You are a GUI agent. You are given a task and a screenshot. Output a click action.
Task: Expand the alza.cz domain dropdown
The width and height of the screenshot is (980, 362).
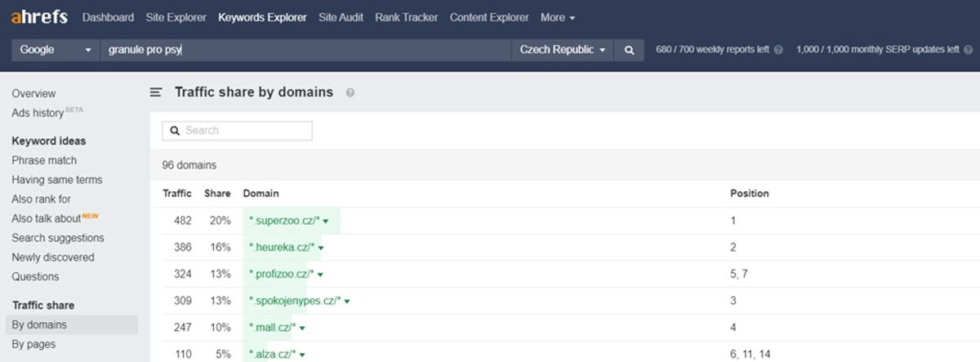coord(302,355)
